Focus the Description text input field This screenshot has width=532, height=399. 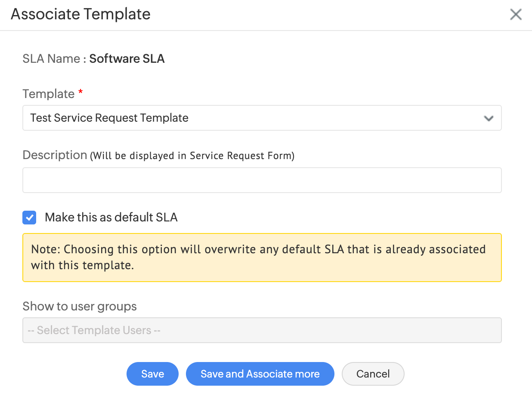pos(262,180)
